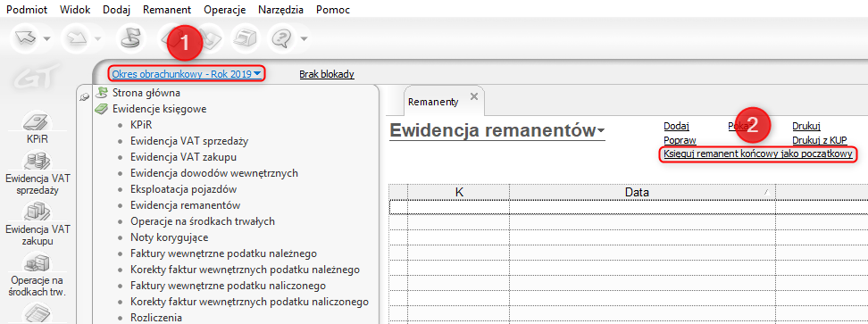
Task: Open Ewidencja VAT zakupu shortcut icon in icon bar
Action: 38,212
